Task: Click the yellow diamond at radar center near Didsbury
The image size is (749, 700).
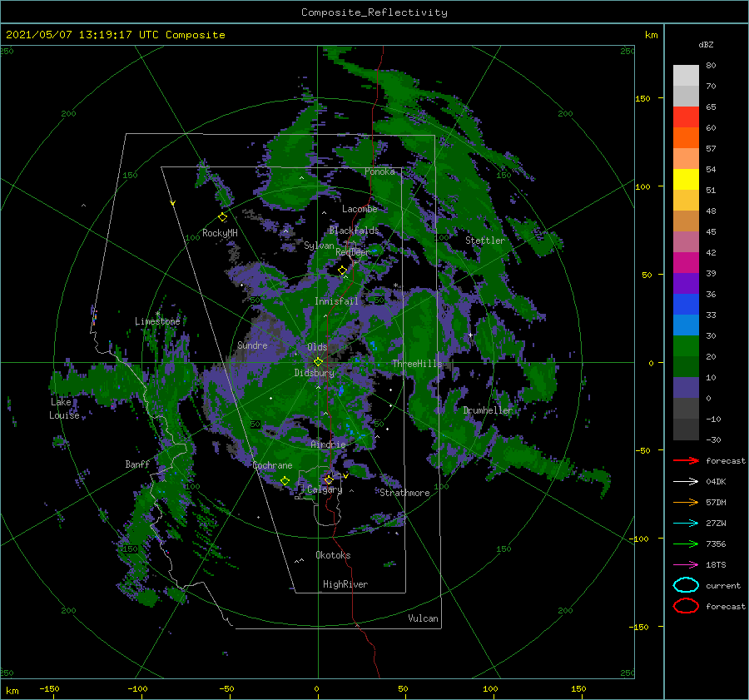Action: pos(318,362)
